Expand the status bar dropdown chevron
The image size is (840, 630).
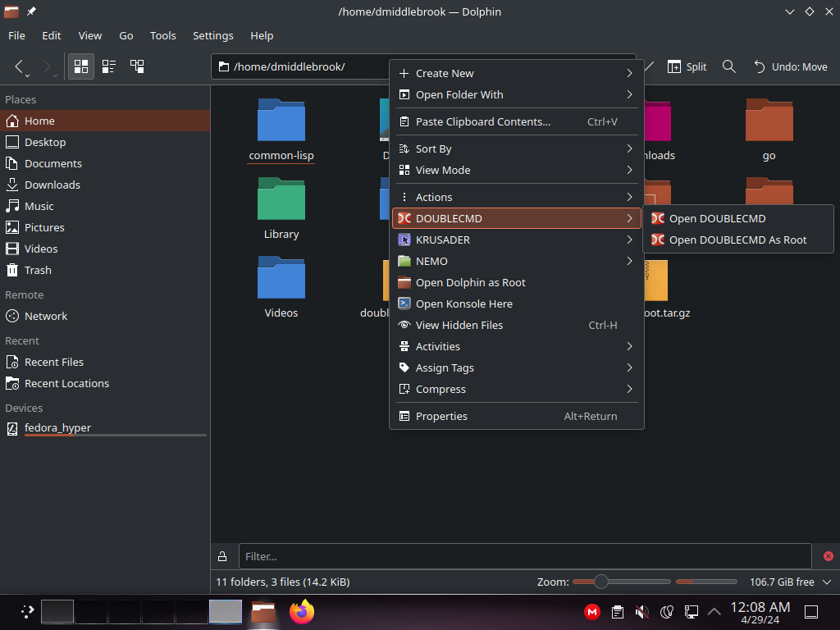pyautogui.click(x=827, y=582)
